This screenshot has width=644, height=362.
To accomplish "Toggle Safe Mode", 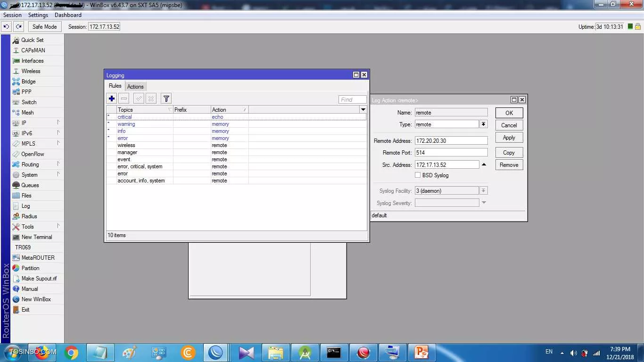I will 45,27.
